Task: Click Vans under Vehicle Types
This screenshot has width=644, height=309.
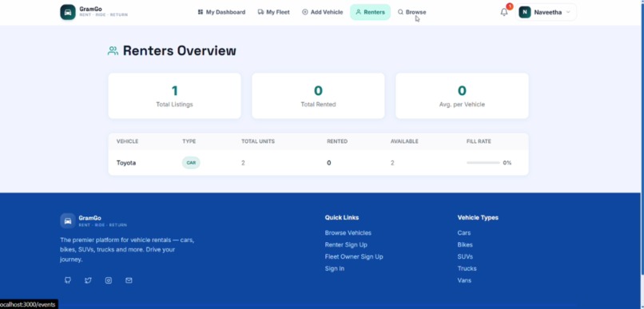Action: 464,280
